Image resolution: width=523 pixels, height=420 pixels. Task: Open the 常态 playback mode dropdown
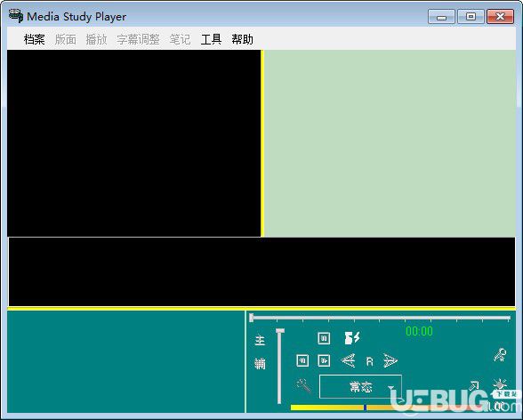pyautogui.click(x=360, y=387)
